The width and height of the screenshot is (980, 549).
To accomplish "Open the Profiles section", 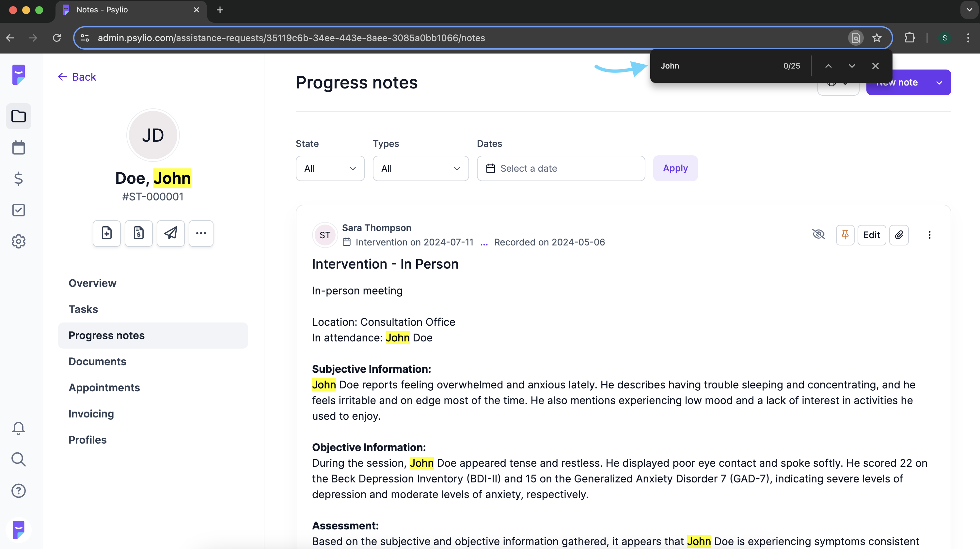I will [87, 440].
